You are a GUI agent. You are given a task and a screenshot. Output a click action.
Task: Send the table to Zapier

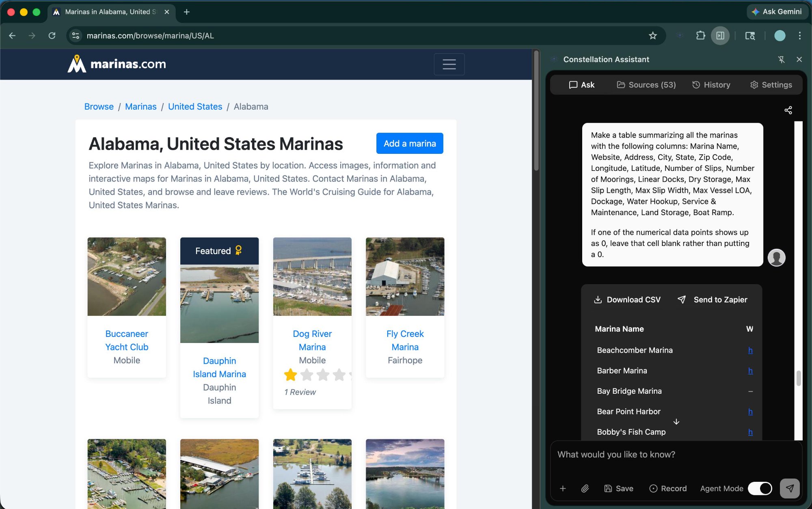coord(713,300)
